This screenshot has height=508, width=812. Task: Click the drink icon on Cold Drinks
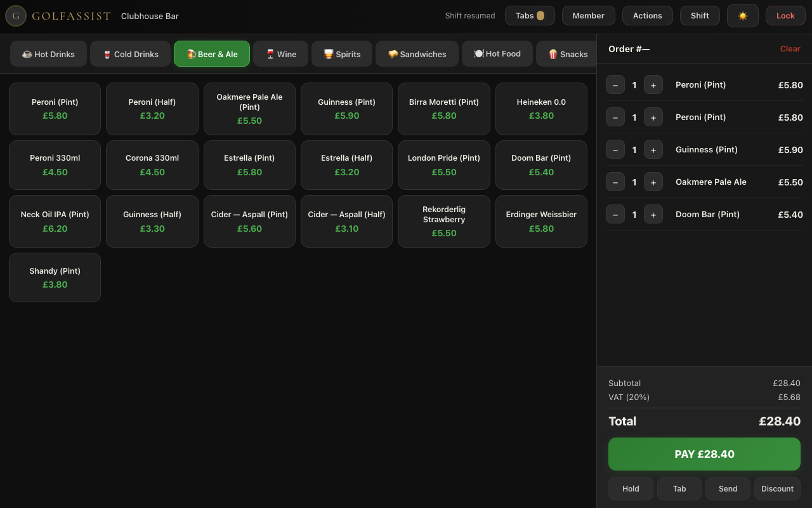[x=107, y=53]
